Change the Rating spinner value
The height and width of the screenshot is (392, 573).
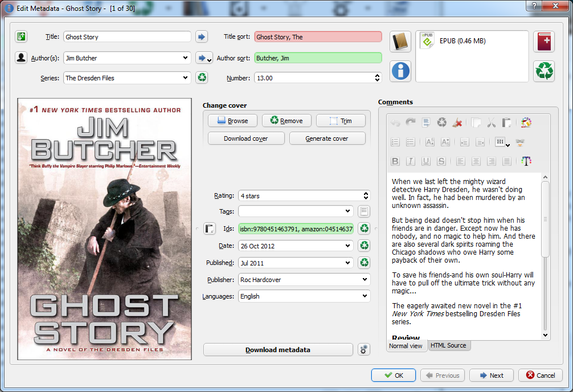(366, 195)
